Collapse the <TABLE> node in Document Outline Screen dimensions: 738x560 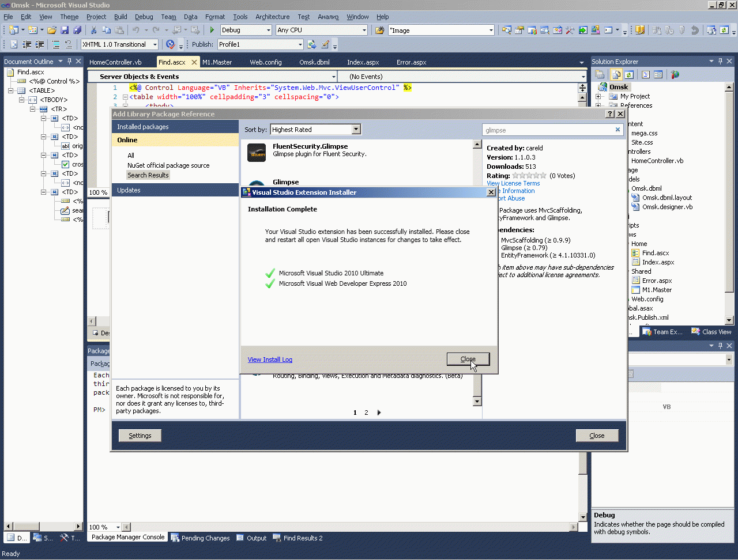click(10, 90)
